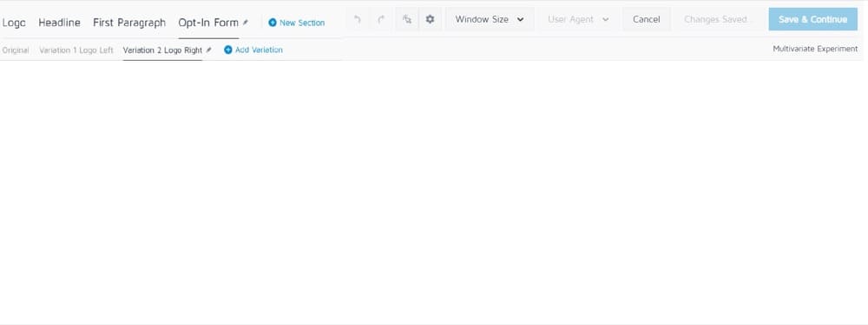The height and width of the screenshot is (325, 868).
Task: Switch to the Headline section tab
Action: click(59, 23)
